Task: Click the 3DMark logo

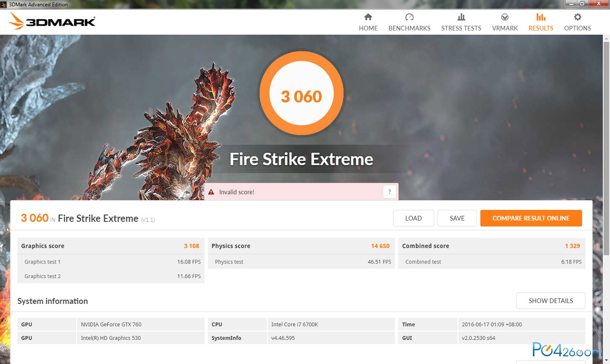Action: pos(52,21)
